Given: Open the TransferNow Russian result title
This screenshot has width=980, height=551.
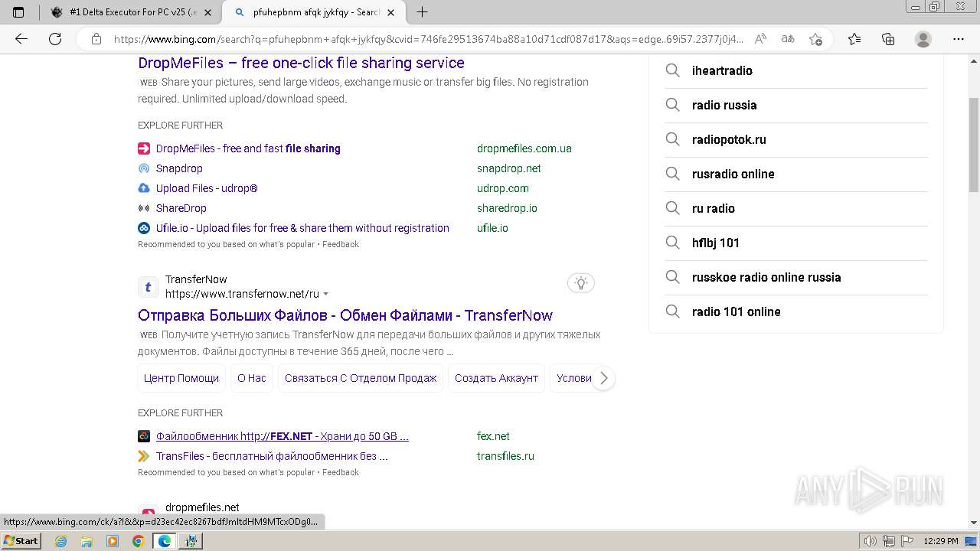Looking at the screenshot, I should pos(345,315).
